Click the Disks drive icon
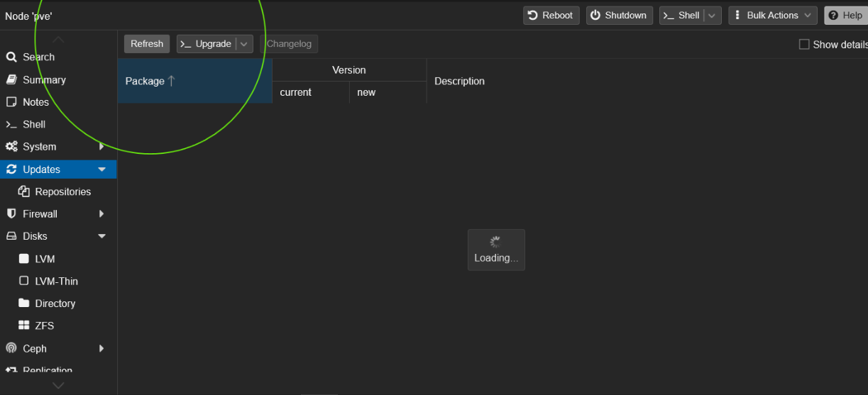This screenshot has height=395, width=868. tap(11, 236)
